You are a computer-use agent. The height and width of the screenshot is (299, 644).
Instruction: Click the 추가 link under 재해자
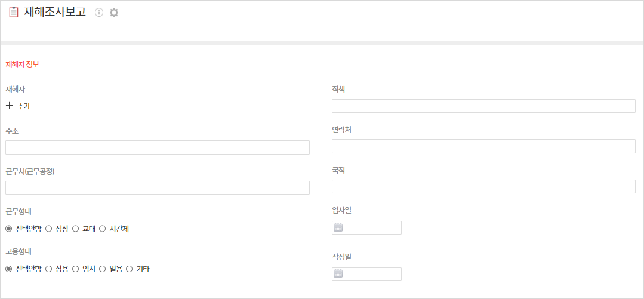pos(24,106)
